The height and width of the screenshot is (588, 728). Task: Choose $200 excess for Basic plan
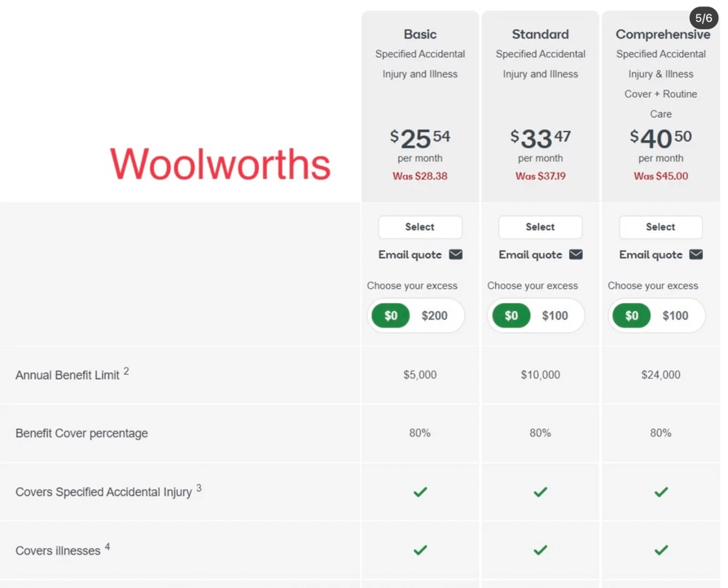pos(435,316)
